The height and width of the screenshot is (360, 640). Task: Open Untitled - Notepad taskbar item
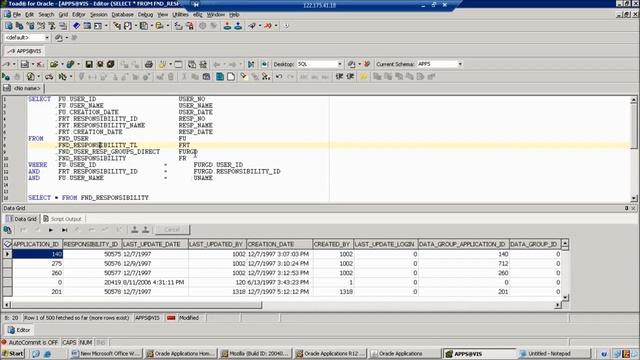coord(554,353)
